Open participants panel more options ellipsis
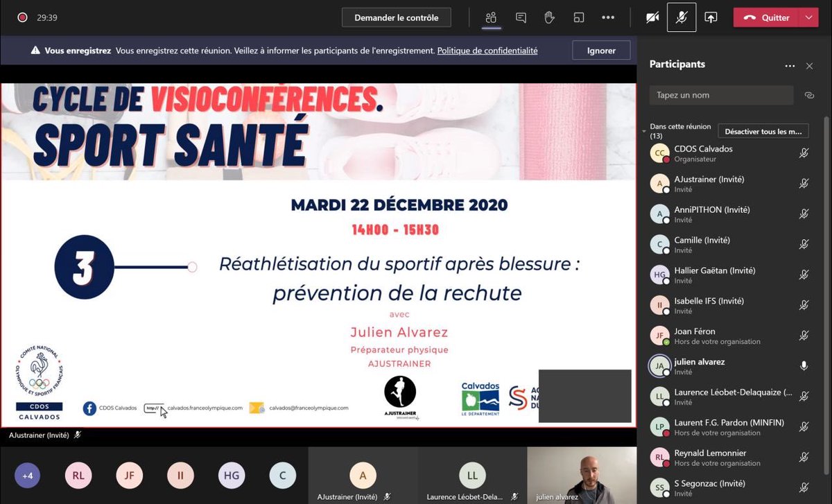The height and width of the screenshot is (504, 832). click(x=790, y=66)
